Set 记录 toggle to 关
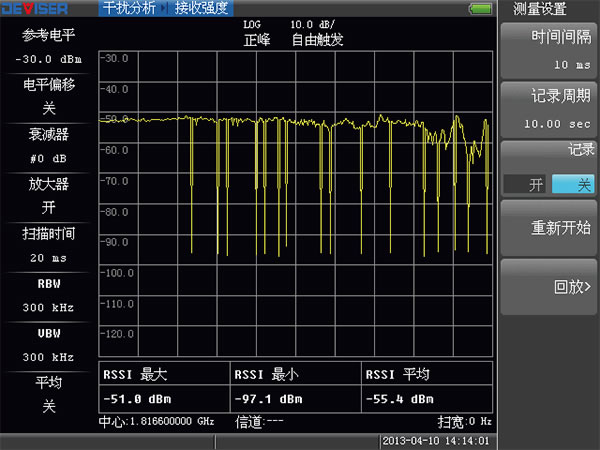 coord(571,184)
